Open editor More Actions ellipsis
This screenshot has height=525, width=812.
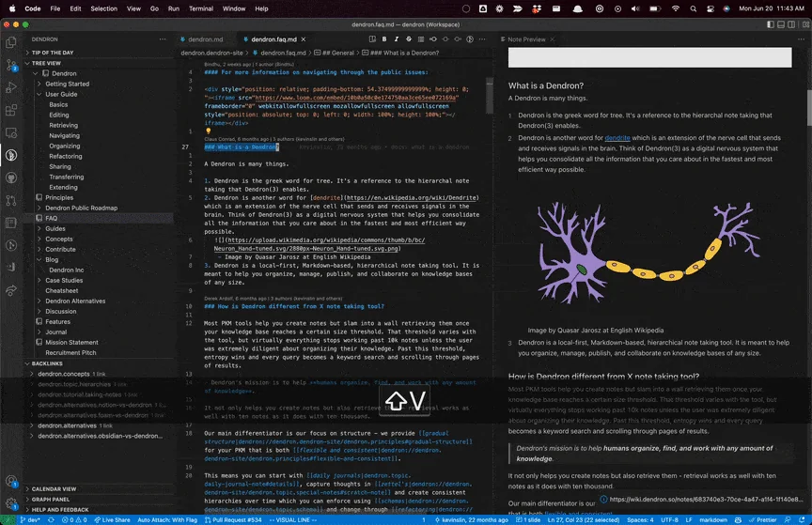(482, 39)
